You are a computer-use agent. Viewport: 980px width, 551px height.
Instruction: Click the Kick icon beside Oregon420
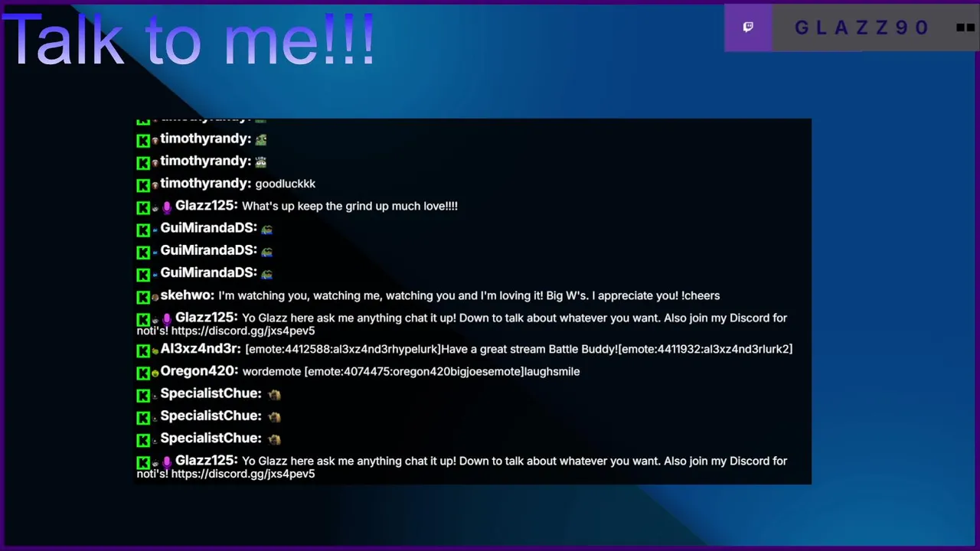(x=143, y=373)
